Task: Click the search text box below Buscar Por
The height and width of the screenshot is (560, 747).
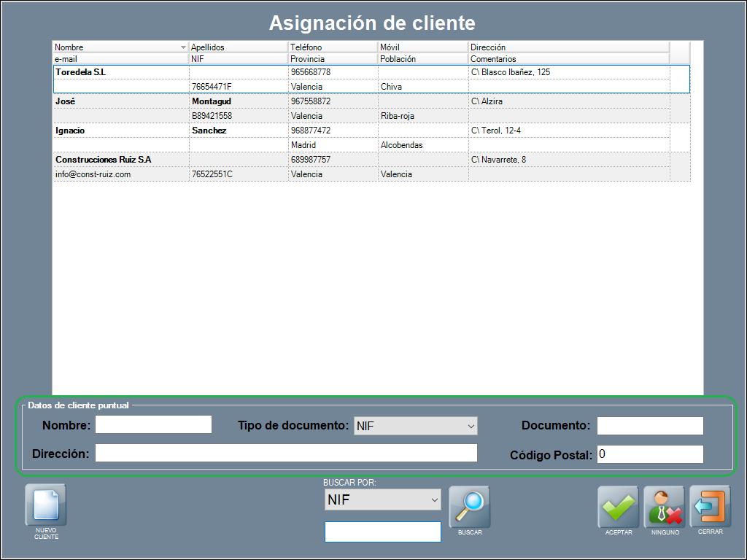Action: coord(382,532)
